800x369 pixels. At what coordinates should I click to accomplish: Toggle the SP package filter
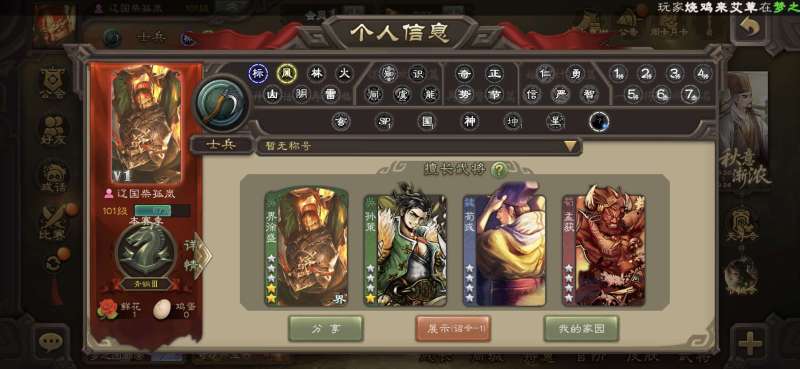(x=384, y=121)
